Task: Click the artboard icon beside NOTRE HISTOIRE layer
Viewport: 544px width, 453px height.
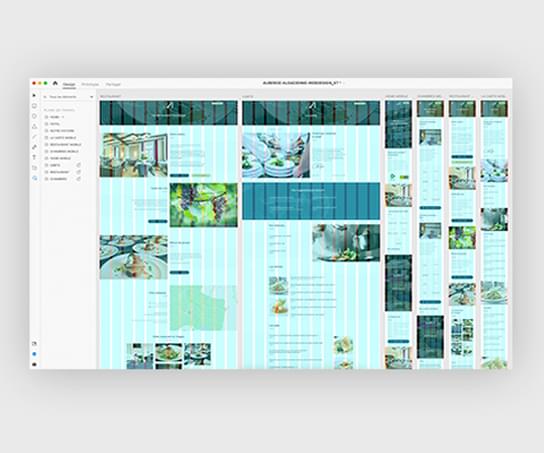Action: point(46,131)
